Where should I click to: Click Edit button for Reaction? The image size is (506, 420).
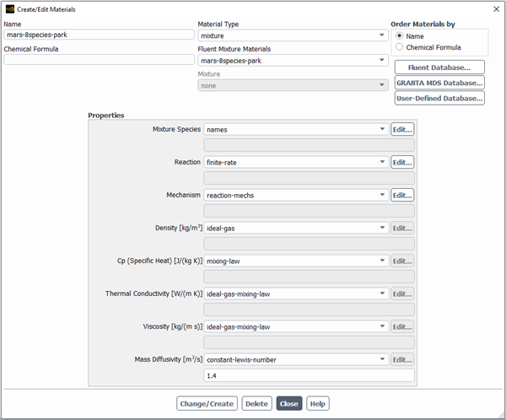[402, 163]
